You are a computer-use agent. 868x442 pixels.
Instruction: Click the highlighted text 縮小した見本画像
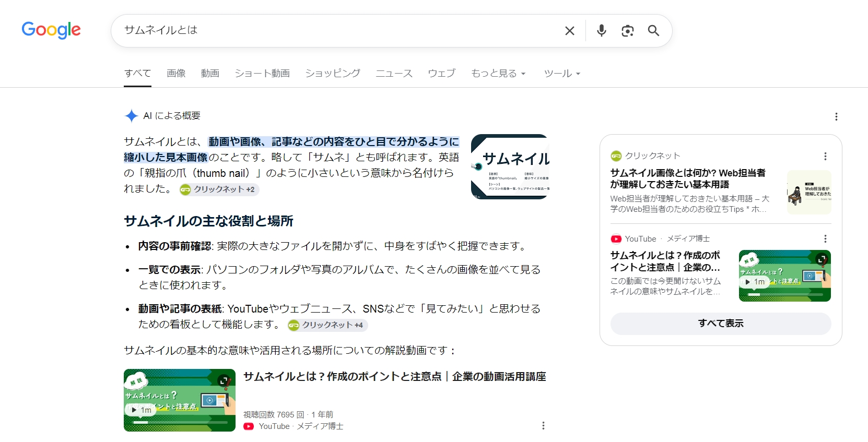[x=166, y=157]
